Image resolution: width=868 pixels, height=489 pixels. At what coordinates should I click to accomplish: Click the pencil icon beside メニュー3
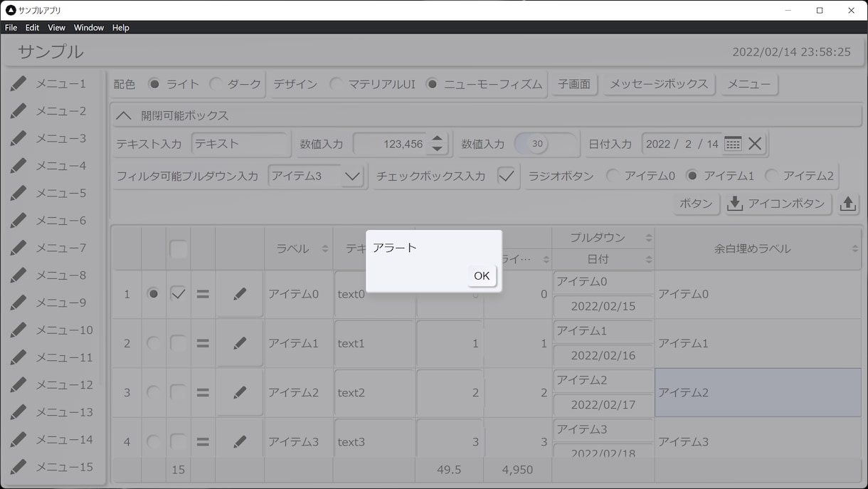click(18, 138)
